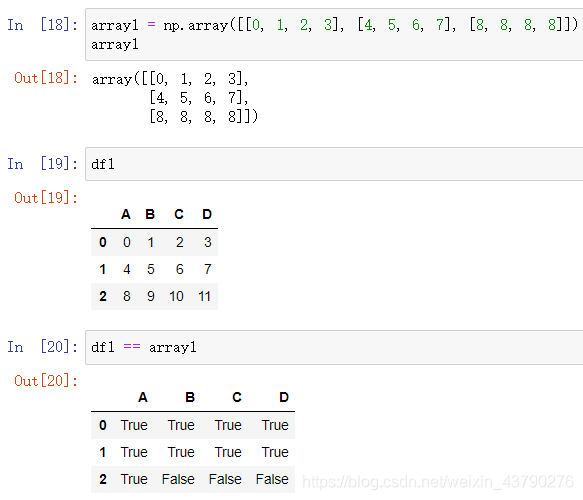The width and height of the screenshot is (583, 500).
Task: Select the Out[18] prompt label
Action: pos(46,78)
